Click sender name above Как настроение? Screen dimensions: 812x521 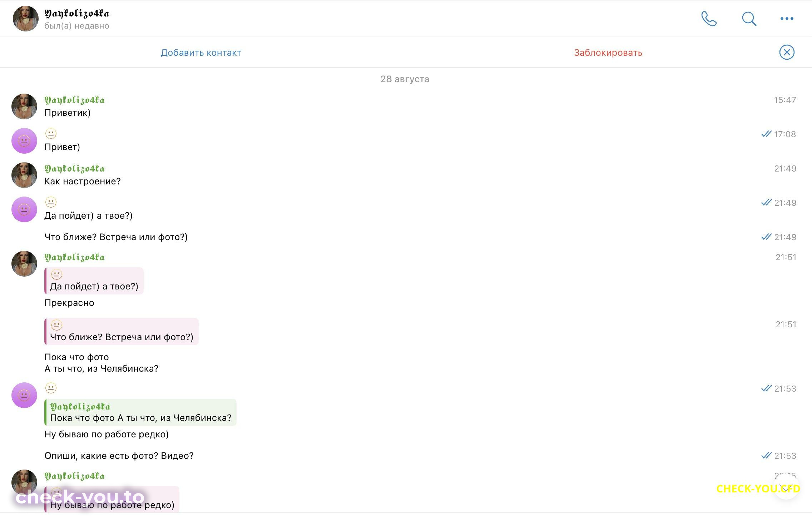click(x=74, y=169)
